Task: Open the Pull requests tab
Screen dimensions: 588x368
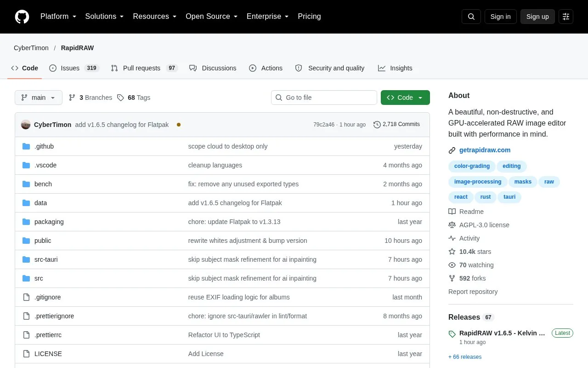Action: coord(144,68)
